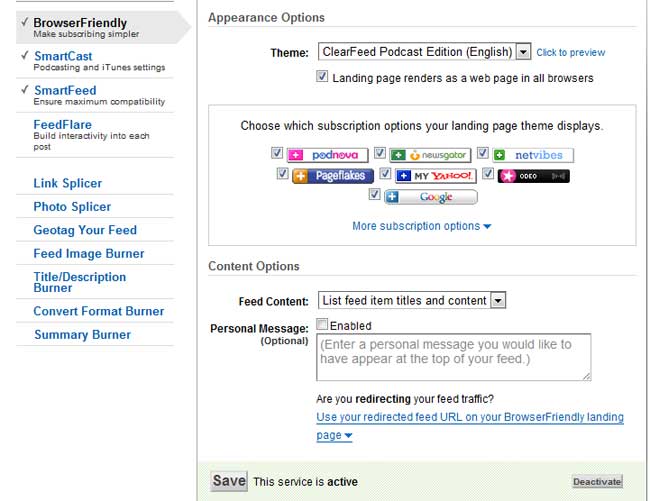
Task: Open Link Splicer from the sidebar
Action: pos(68,183)
